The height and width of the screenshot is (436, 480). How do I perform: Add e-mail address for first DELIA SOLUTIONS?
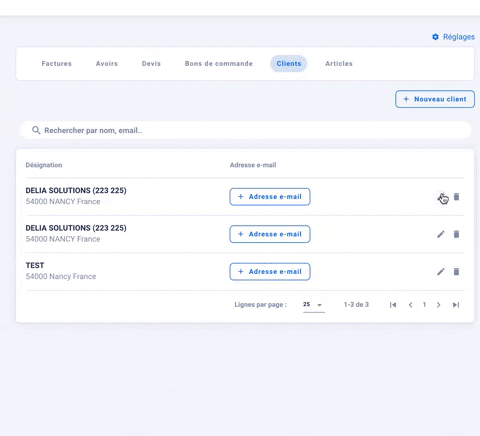pyautogui.click(x=270, y=197)
